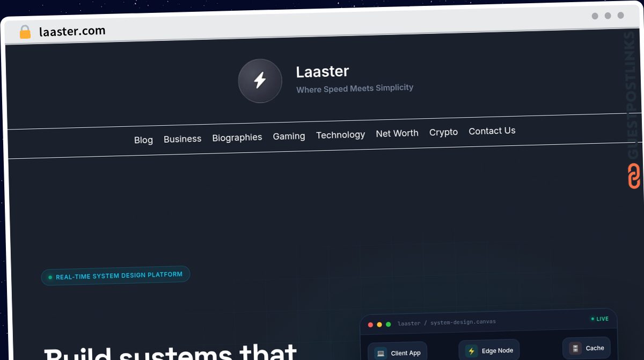Click the Cache node icon

click(x=575, y=348)
